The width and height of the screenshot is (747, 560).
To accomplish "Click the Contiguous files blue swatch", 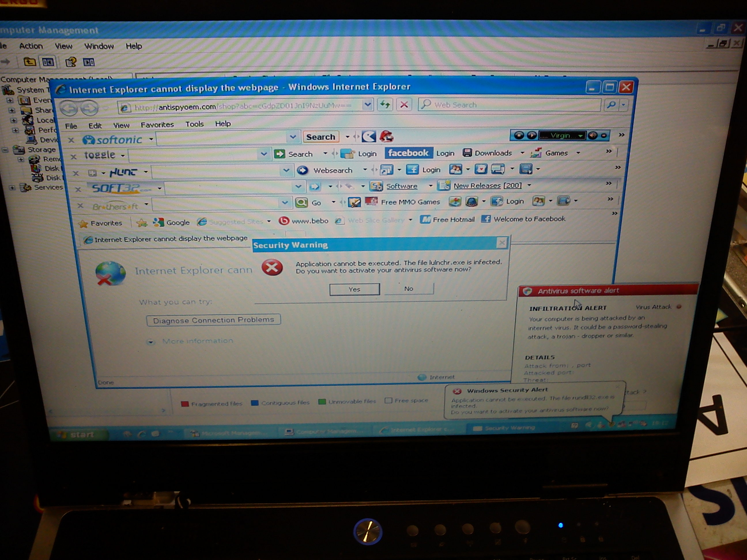I will click(255, 403).
